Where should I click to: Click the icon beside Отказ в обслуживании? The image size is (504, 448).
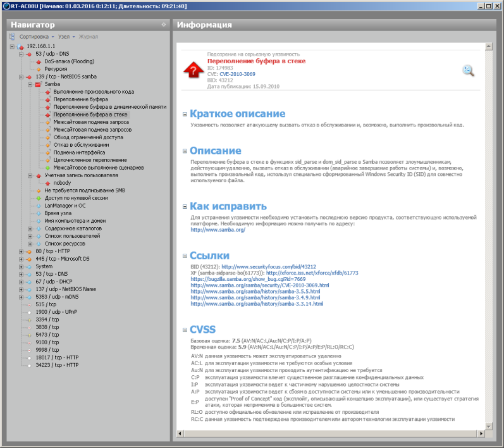pos(47,145)
